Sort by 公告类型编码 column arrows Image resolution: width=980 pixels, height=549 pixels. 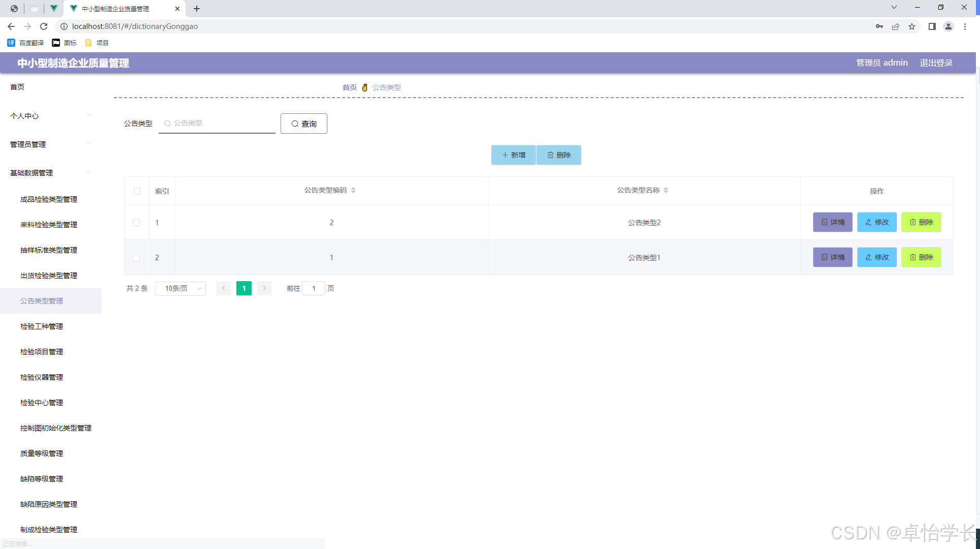[353, 190]
